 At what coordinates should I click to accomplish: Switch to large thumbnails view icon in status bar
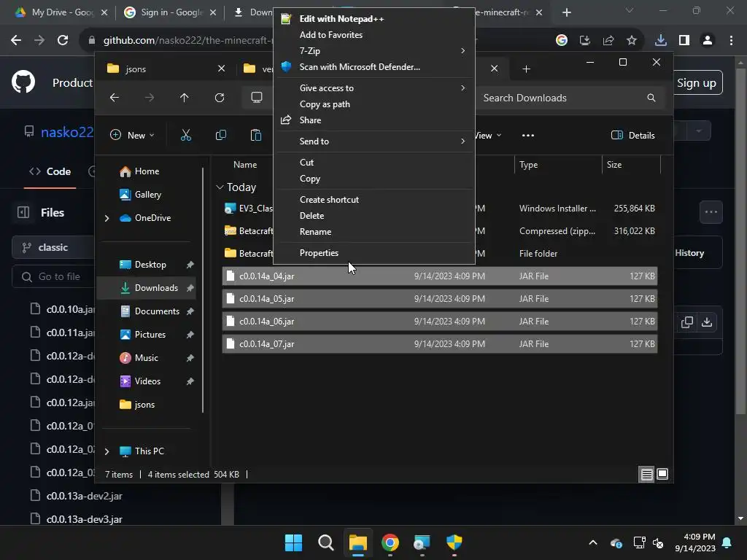(x=662, y=474)
